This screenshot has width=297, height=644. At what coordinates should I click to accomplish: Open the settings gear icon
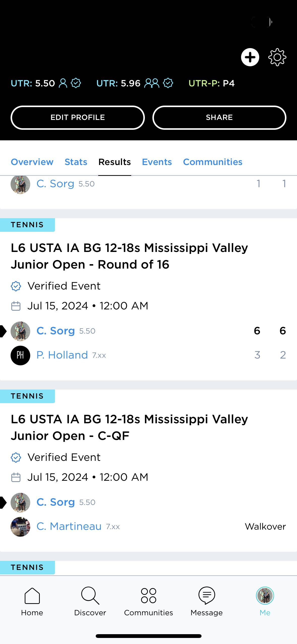pyautogui.click(x=277, y=57)
